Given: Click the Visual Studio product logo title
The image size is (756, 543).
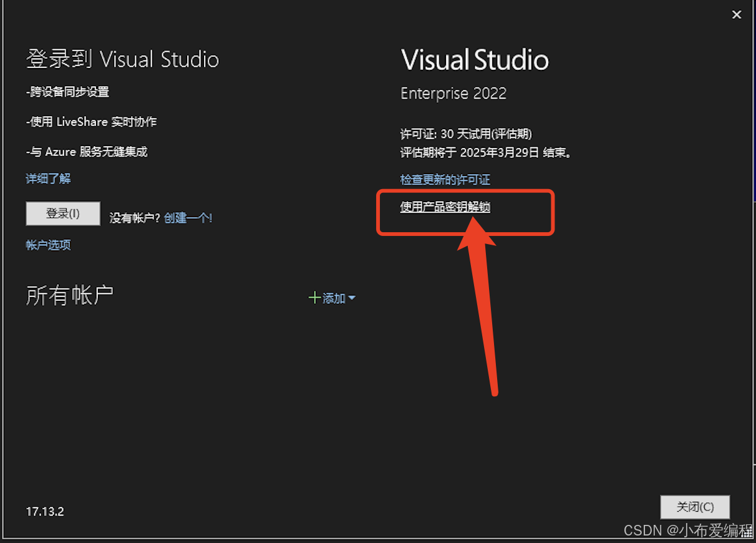Looking at the screenshot, I should [475, 60].
